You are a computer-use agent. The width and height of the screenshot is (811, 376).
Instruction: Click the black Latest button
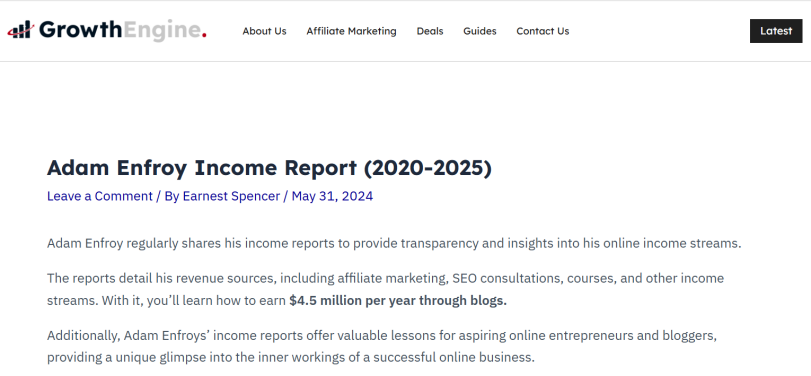coord(776,31)
